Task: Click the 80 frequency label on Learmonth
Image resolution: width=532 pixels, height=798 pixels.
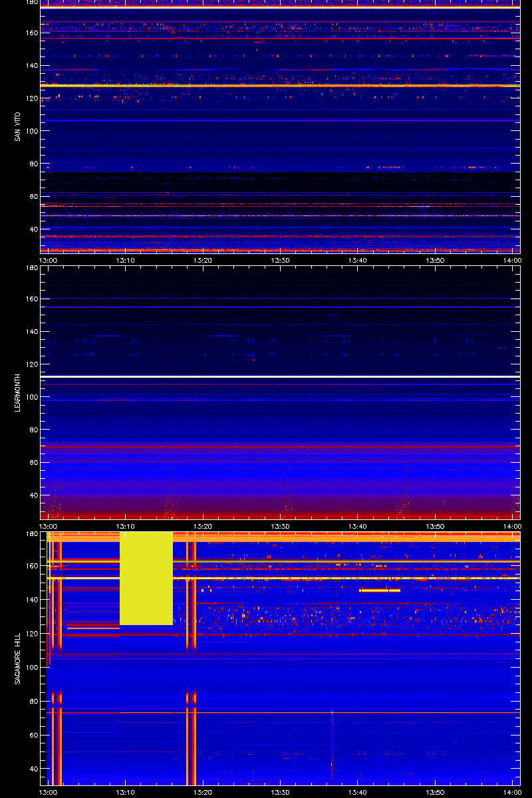Action: click(x=33, y=430)
